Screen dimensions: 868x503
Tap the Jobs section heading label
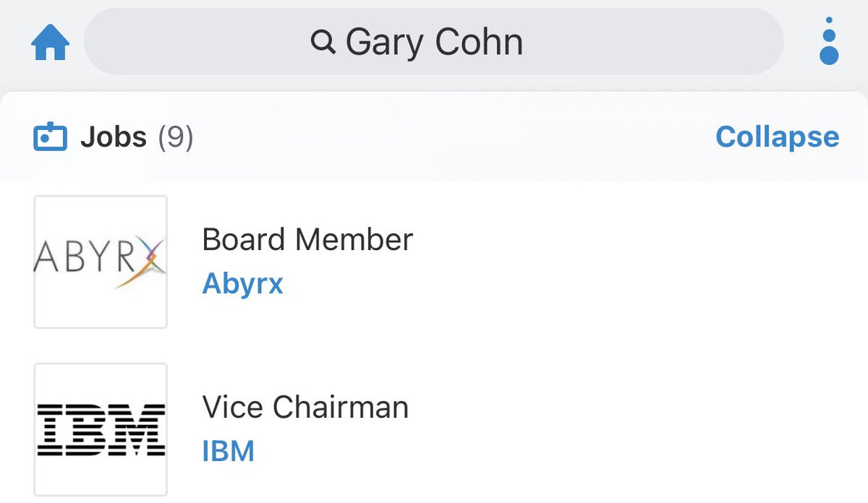point(114,137)
